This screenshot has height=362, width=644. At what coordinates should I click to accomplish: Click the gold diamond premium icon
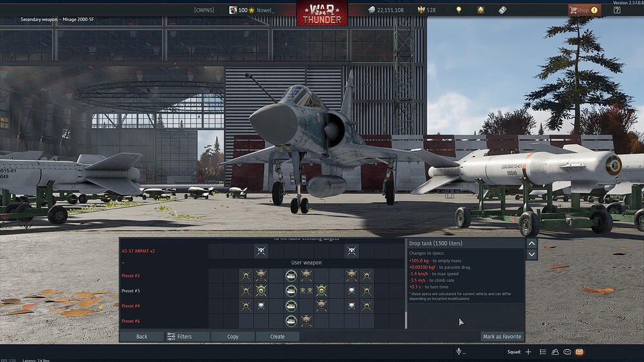tap(480, 10)
